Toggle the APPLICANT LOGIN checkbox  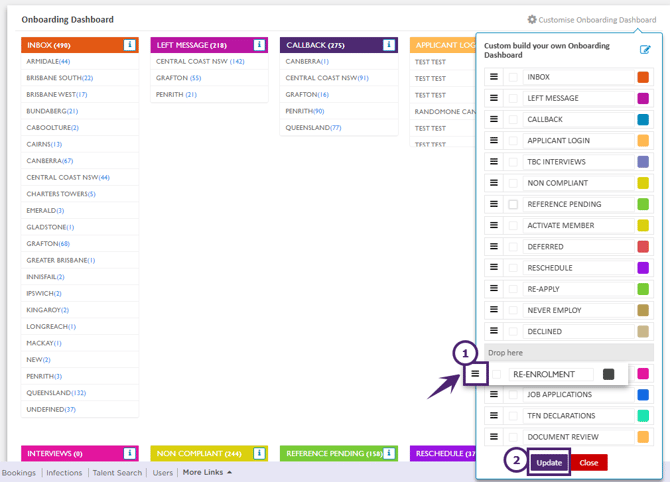point(513,140)
